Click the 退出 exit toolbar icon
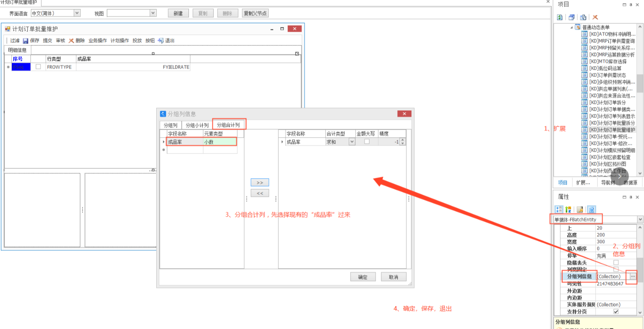Screen dimensions: 644x329 [x=161, y=41]
